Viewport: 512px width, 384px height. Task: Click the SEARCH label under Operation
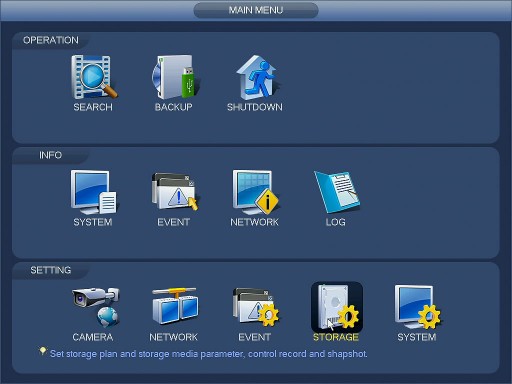[93, 107]
